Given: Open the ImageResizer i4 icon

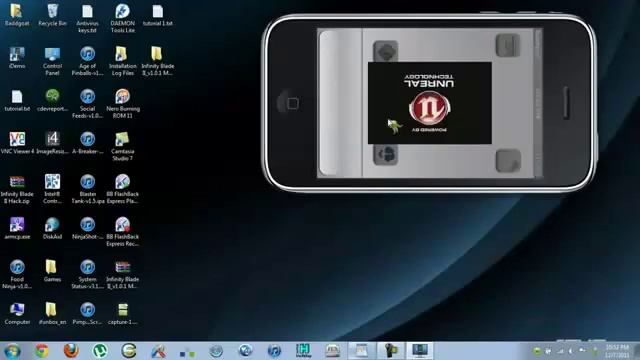Looking at the screenshot, I should (x=52, y=143).
